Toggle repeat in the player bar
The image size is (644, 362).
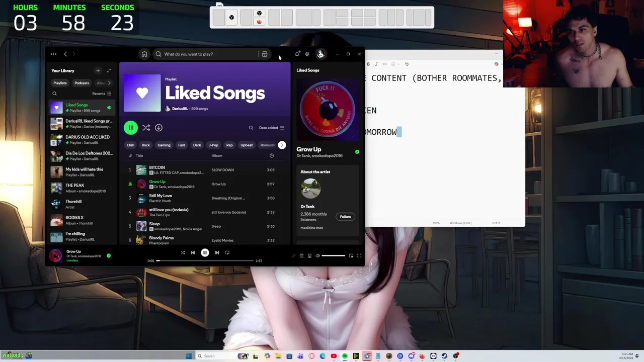click(x=227, y=253)
